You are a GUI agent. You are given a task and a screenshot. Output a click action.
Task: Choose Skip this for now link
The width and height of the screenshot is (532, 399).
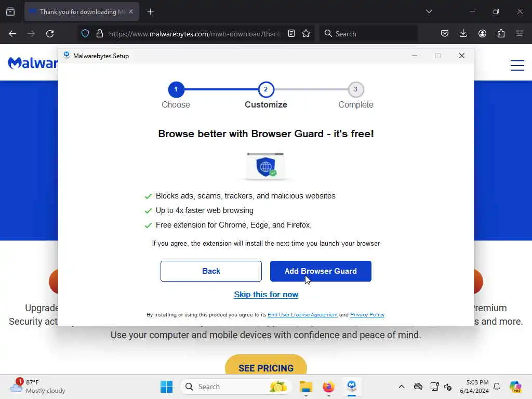pos(266,295)
